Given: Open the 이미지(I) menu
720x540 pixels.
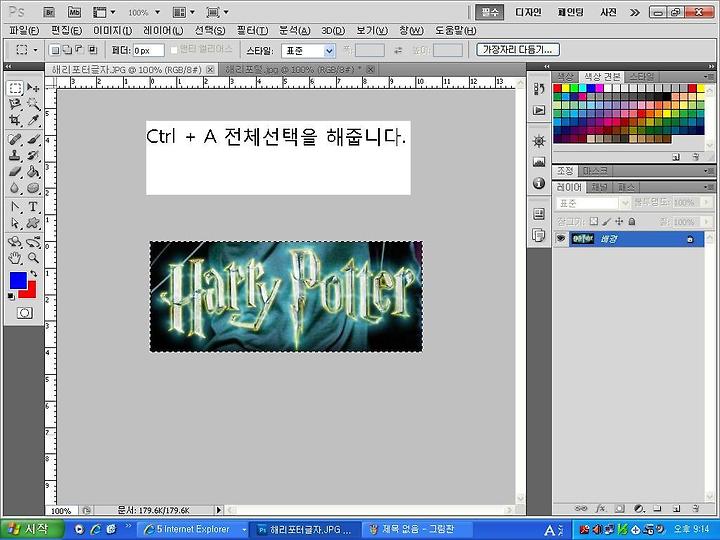Looking at the screenshot, I should [x=112, y=31].
